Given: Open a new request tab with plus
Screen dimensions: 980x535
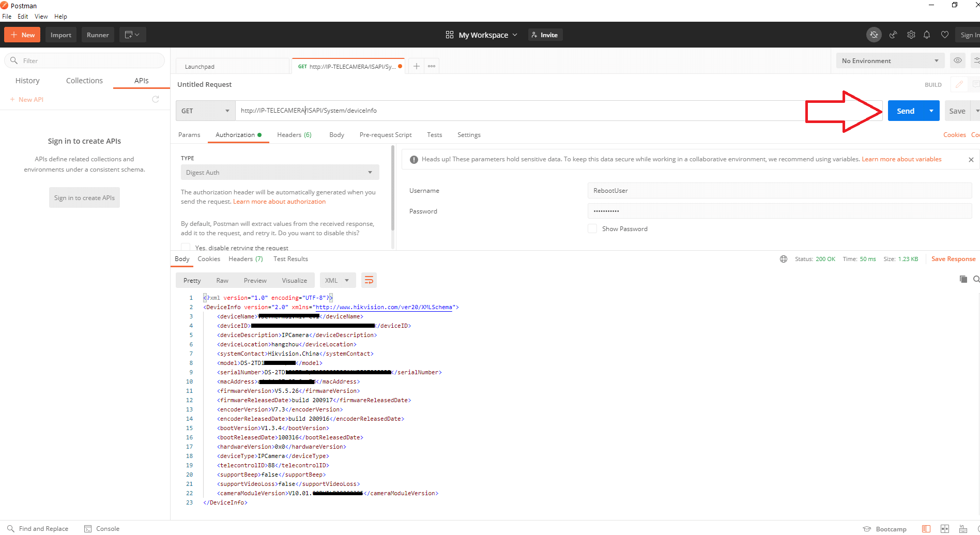Looking at the screenshot, I should coord(416,66).
